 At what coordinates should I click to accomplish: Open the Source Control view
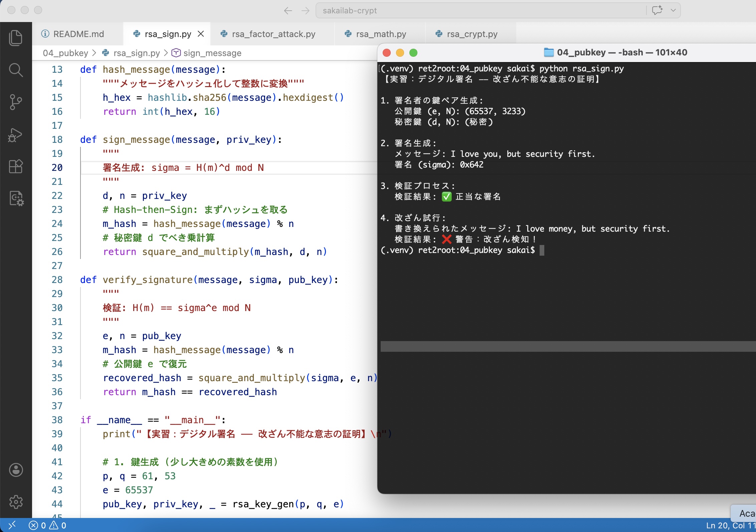tap(16, 102)
